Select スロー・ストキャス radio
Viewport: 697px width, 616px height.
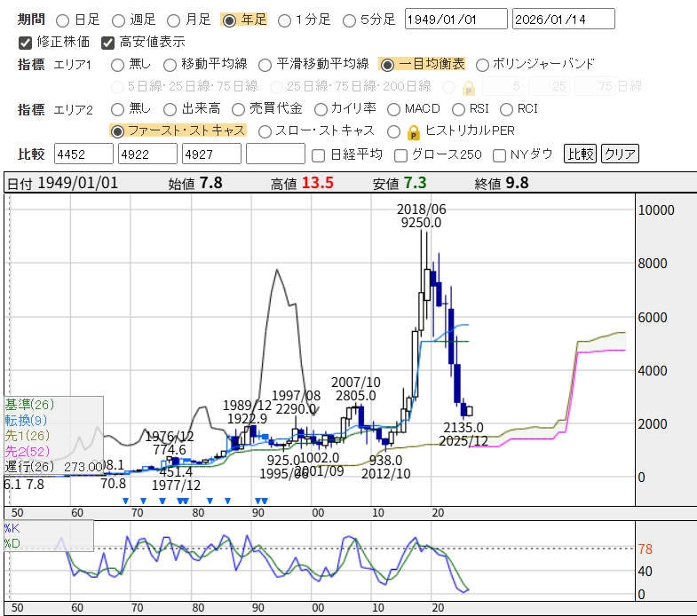point(265,131)
